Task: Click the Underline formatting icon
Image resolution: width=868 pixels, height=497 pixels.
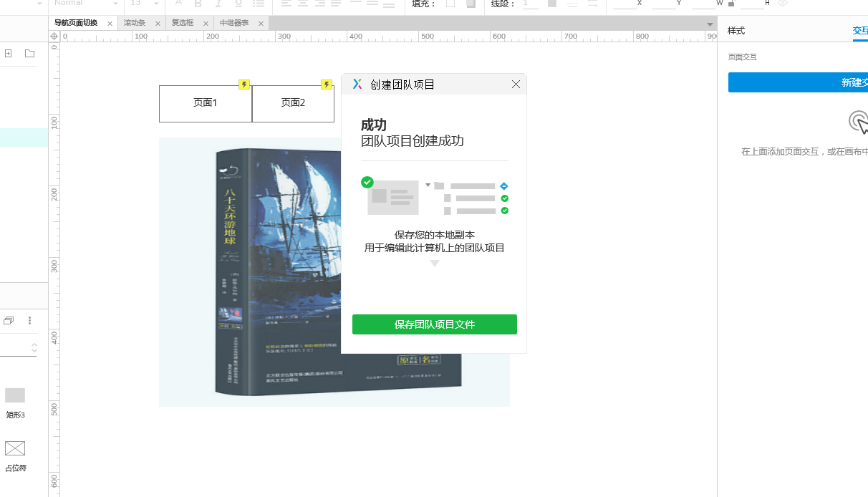Action: (x=238, y=4)
